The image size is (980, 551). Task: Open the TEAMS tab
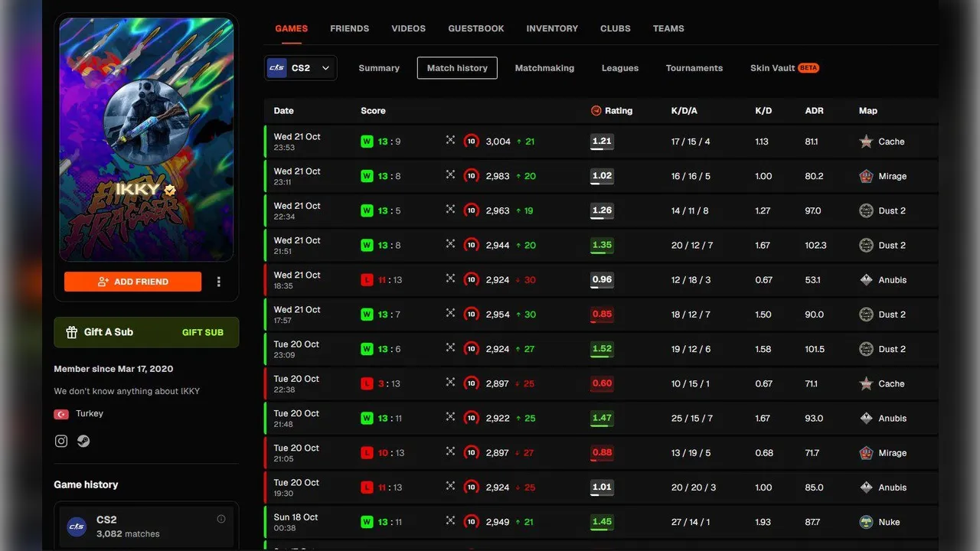[x=668, y=28]
